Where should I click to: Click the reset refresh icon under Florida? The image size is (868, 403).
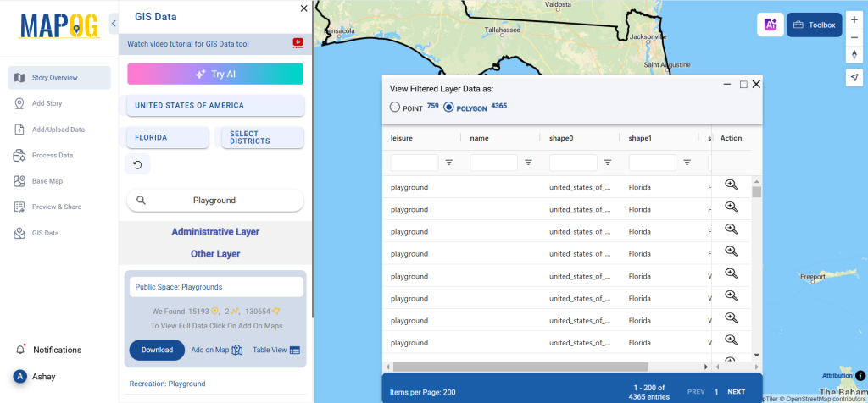tap(137, 164)
